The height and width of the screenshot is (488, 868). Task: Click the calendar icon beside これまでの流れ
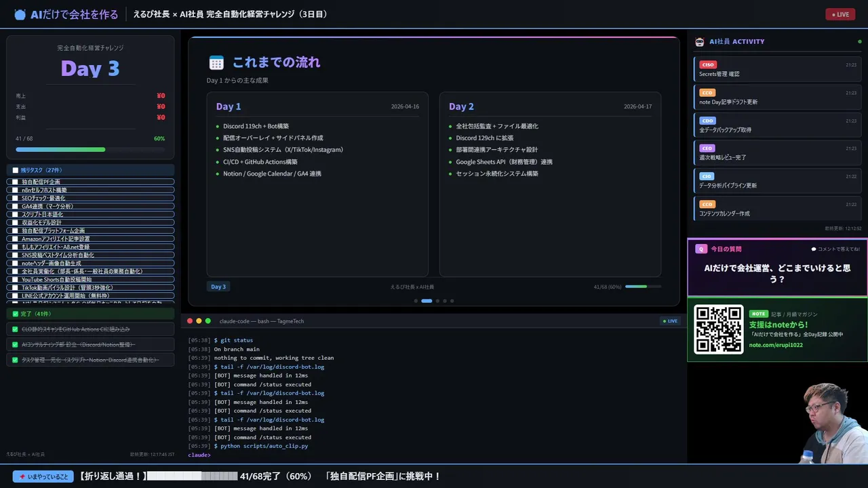click(216, 63)
